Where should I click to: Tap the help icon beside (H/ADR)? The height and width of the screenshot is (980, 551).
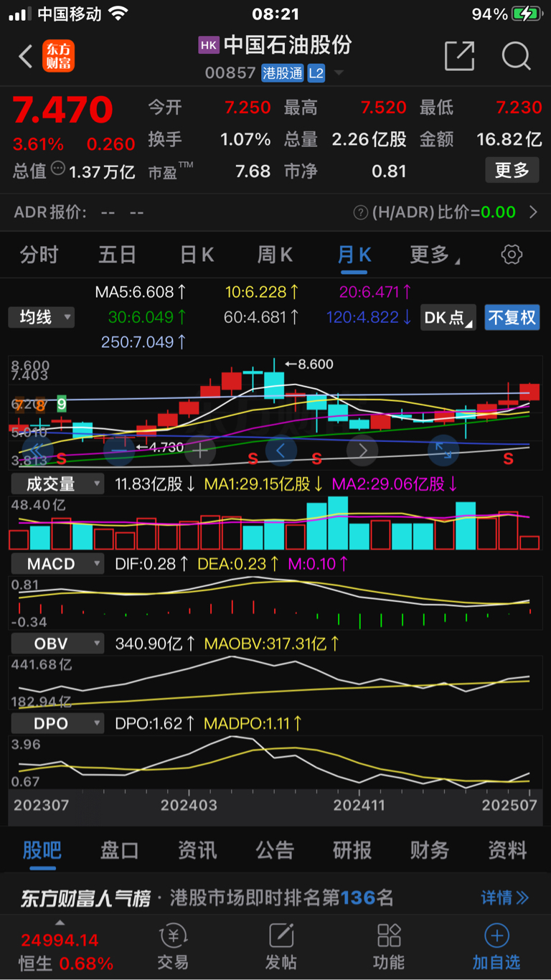tap(360, 212)
